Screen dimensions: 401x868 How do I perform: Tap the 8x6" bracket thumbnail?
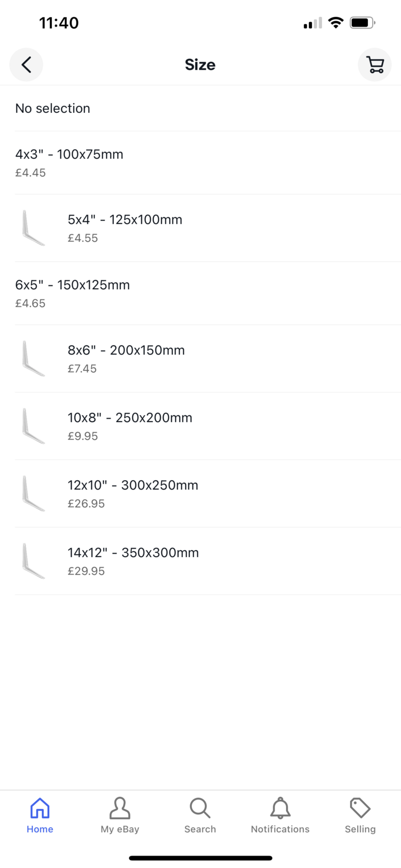tap(33, 358)
